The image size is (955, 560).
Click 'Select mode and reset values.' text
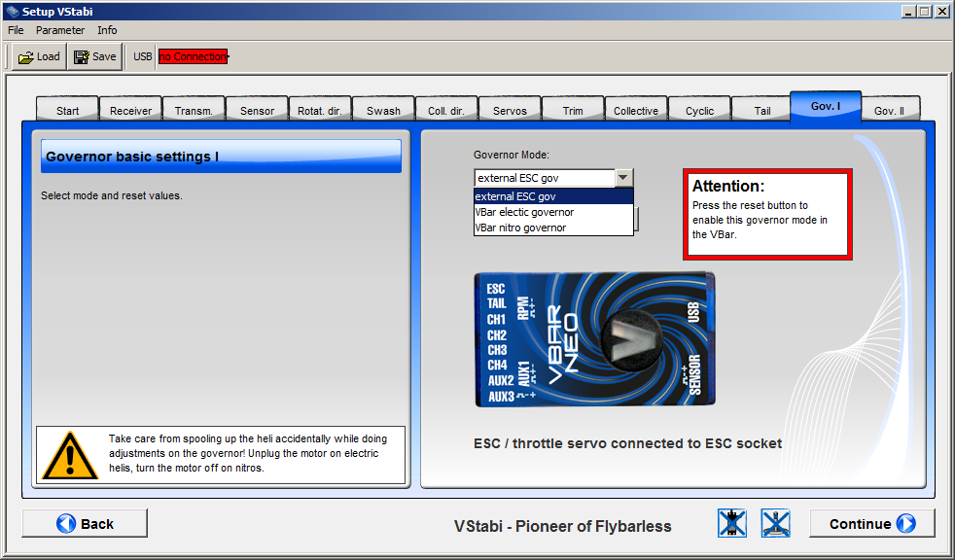(112, 196)
